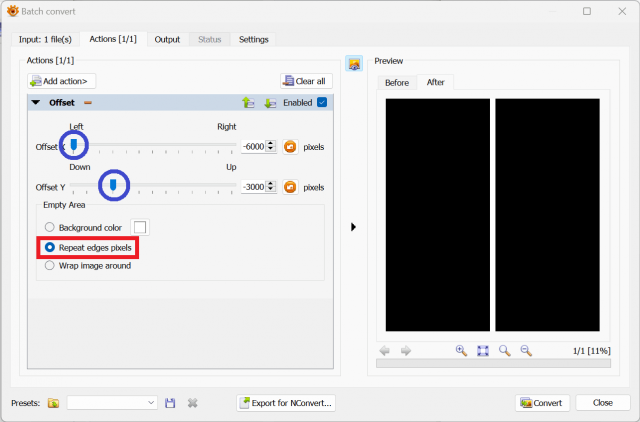Reset Offset Y value button

[290, 187]
